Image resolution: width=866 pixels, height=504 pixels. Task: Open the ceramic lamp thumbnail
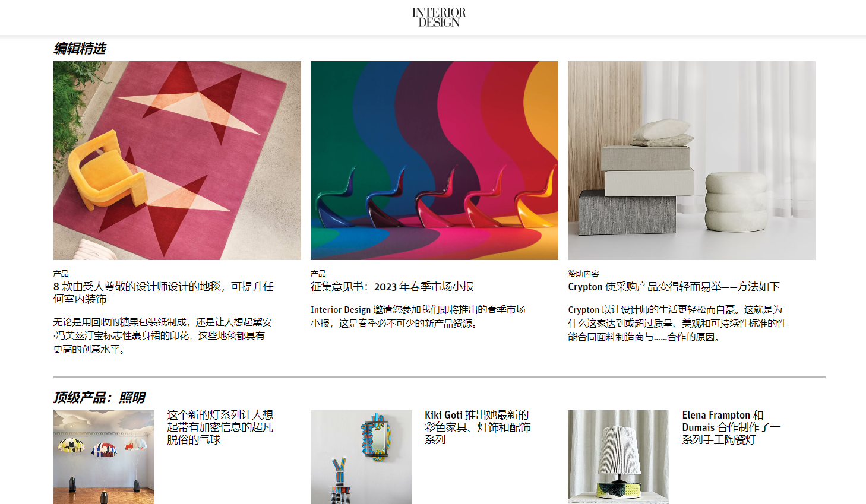[x=618, y=457]
